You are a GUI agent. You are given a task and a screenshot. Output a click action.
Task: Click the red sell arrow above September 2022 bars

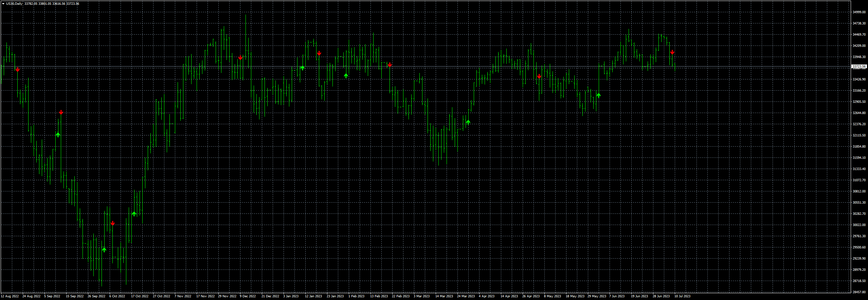(x=61, y=112)
